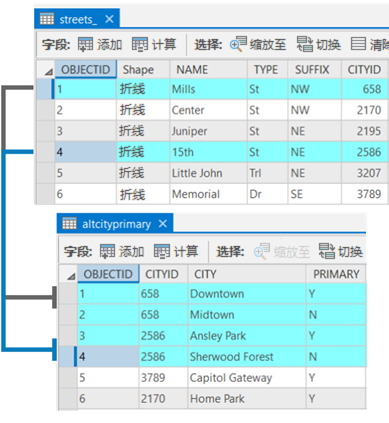The height and width of the screenshot is (423, 389).
Task: Select row header of Memorial row
Action: pyautogui.click(x=45, y=194)
